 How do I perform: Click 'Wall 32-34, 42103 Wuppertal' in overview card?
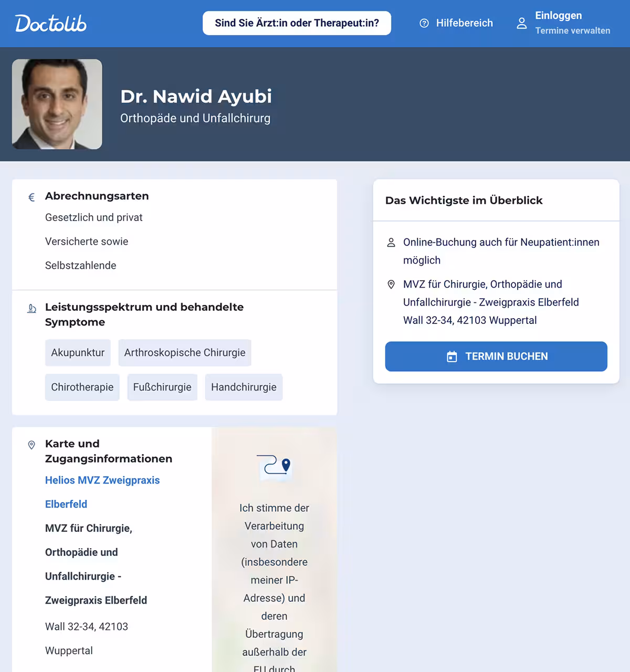coord(470,320)
